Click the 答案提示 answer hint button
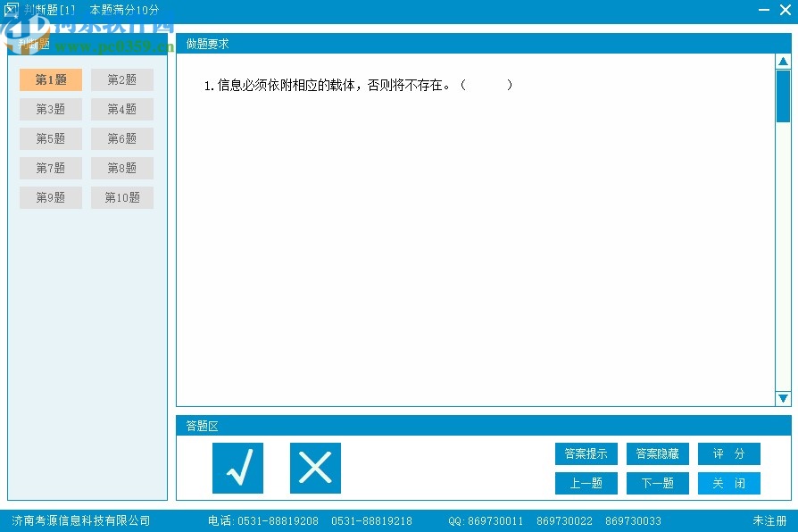798x532 pixels. coord(586,453)
